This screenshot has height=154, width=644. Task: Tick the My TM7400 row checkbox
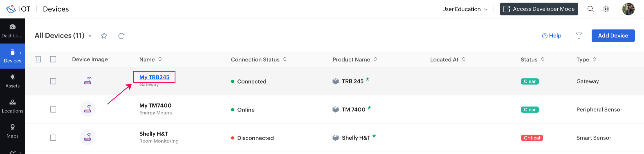point(53,109)
